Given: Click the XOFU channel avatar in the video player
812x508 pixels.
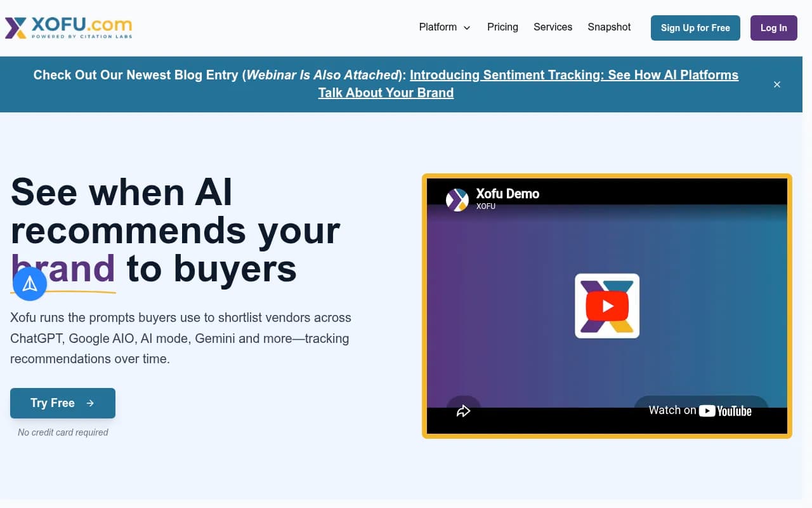Looking at the screenshot, I should point(456,199).
